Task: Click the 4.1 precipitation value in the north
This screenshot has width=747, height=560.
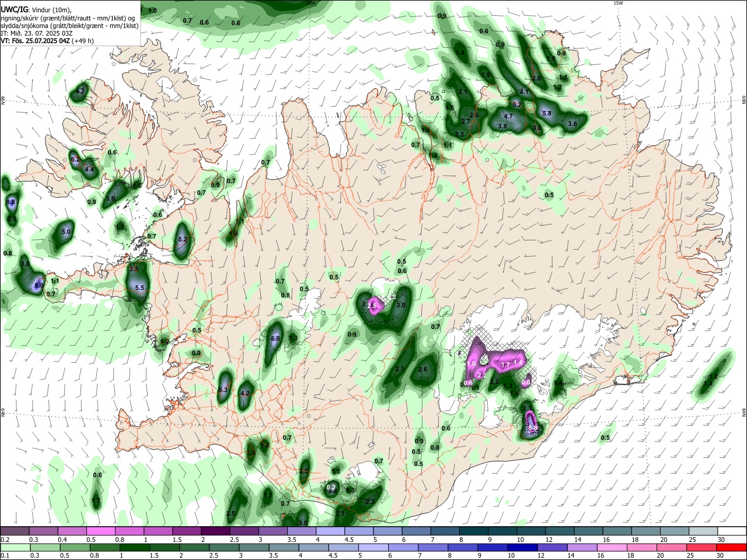Action: (524, 92)
